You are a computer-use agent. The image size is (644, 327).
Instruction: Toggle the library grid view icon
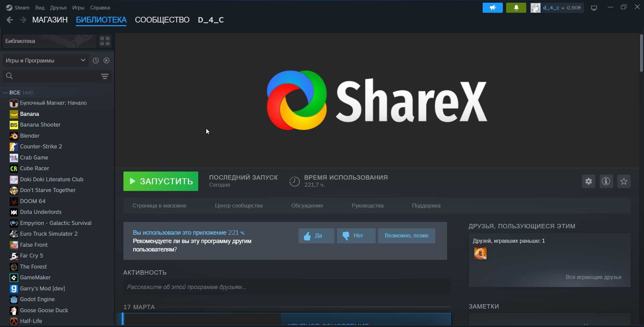point(105,41)
